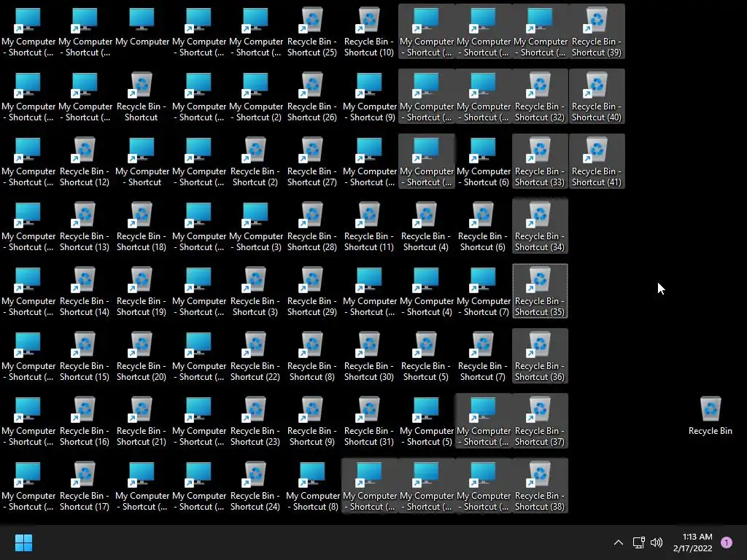This screenshot has height=560, width=747.
Task: Select Recycle Bin - Shortcut (28)
Action: tap(312, 227)
